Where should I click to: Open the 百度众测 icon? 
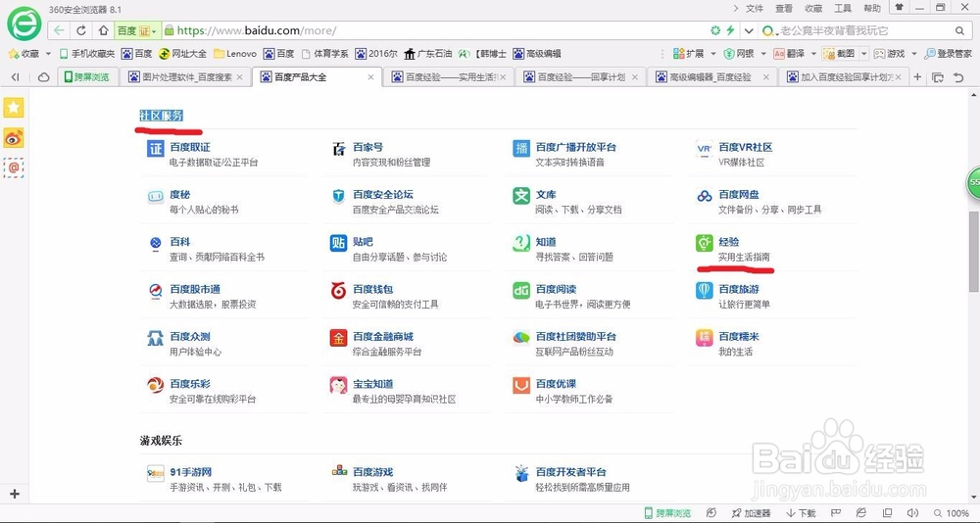[155, 338]
